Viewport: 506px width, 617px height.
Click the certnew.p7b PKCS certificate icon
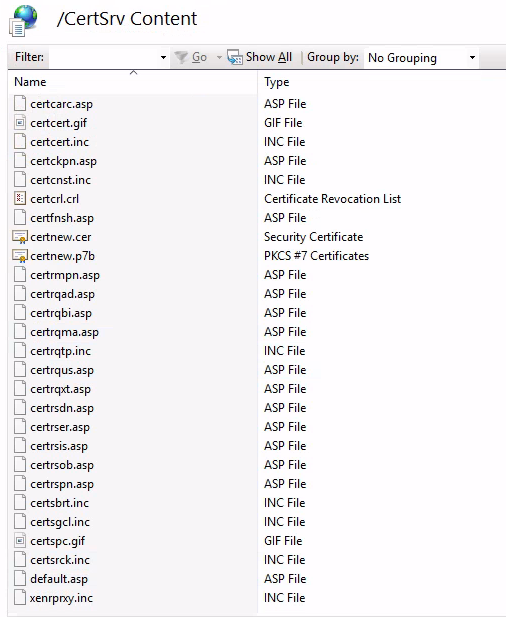[x=20, y=256]
